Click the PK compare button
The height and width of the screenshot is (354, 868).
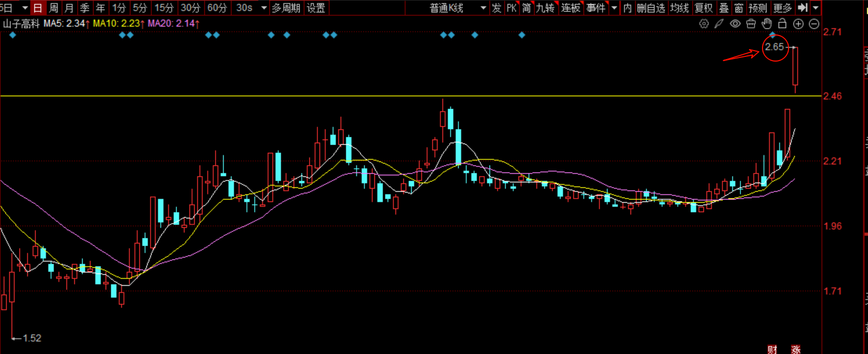click(x=511, y=8)
